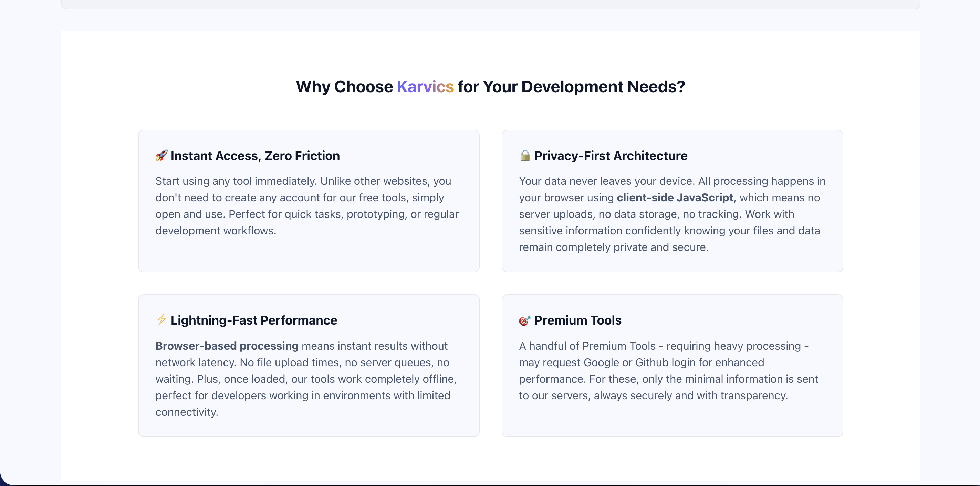Click the bold "client-side JavaScript" text
The height and width of the screenshot is (486, 980).
(x=675, y=198)
